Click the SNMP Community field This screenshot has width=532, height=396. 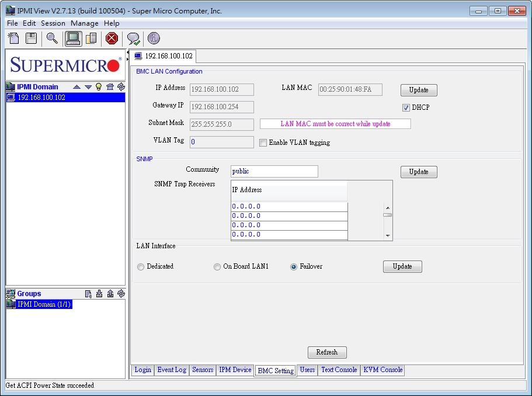[x=274, y=171]
